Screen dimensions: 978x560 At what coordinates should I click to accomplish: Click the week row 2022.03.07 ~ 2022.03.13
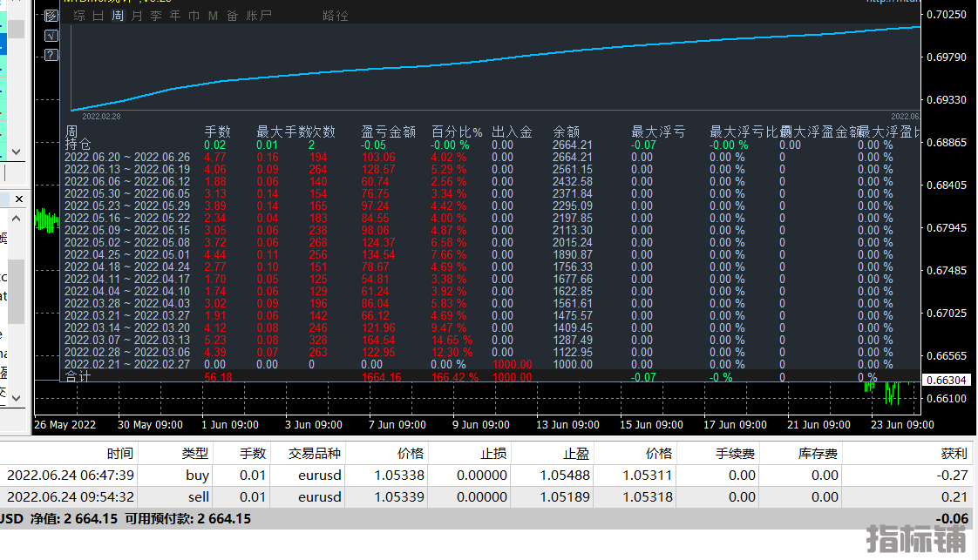point(127,341)
